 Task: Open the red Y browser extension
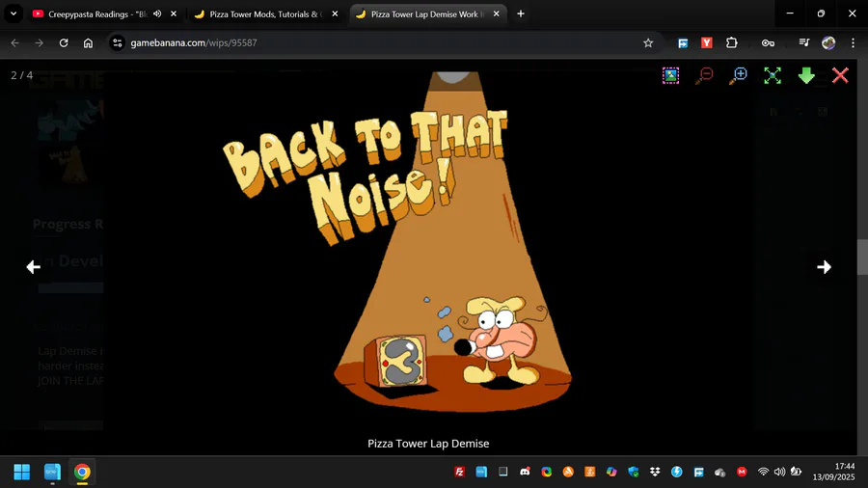(707, 42)
